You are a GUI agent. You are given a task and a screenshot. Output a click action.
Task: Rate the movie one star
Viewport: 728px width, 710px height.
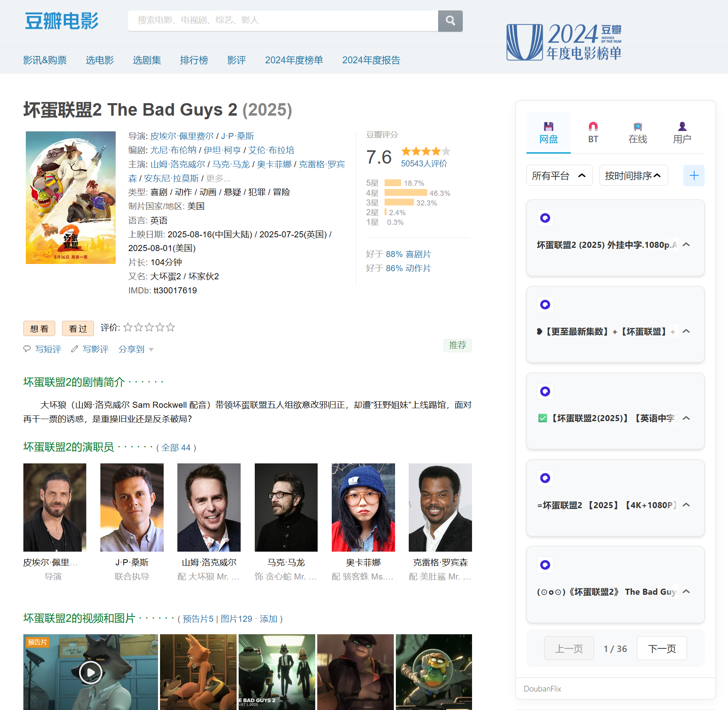point(128,327)
